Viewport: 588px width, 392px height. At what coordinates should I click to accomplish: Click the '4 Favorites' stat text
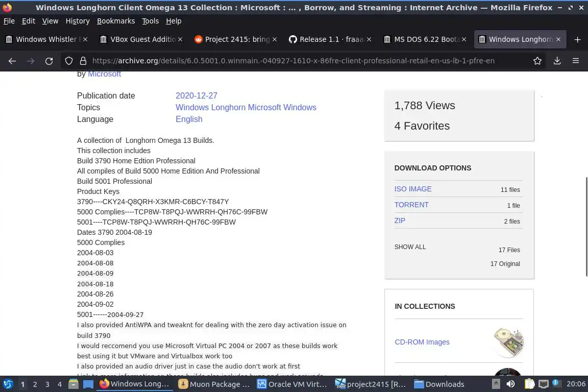pyautogui.click(x=422, y=126)
